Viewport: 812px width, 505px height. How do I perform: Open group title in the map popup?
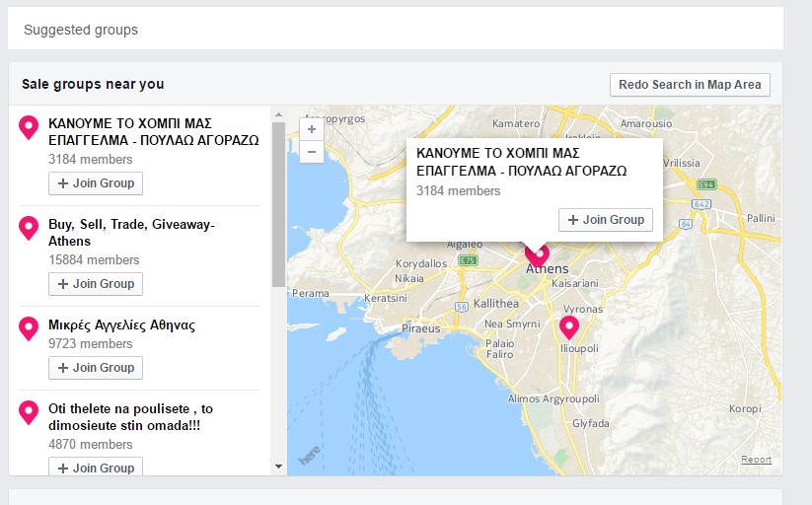(x=521, y=162)
